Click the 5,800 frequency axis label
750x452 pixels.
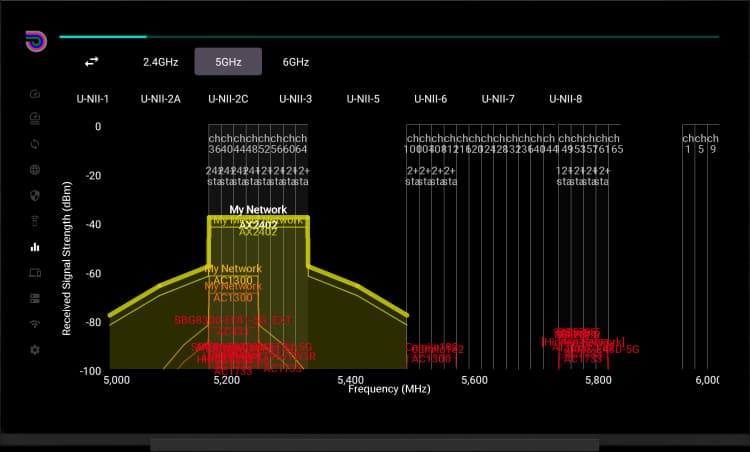coord(598,380)
